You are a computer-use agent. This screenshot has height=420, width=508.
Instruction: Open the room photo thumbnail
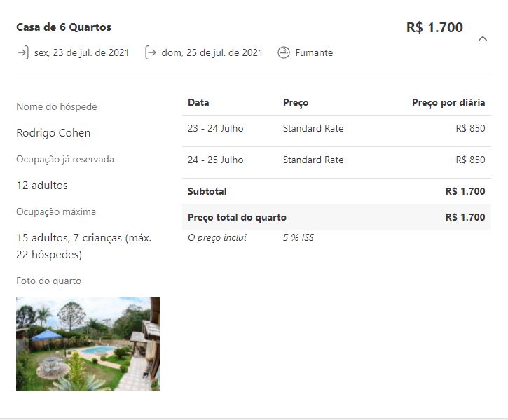(x=88, y=344)
